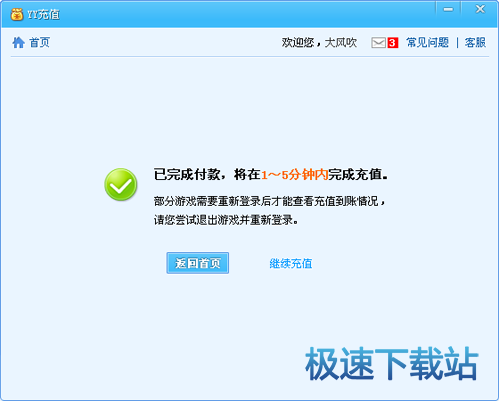Screen dimensions: 499x401
Task: Click the username text 大风吹
Action: click(341, 43)
